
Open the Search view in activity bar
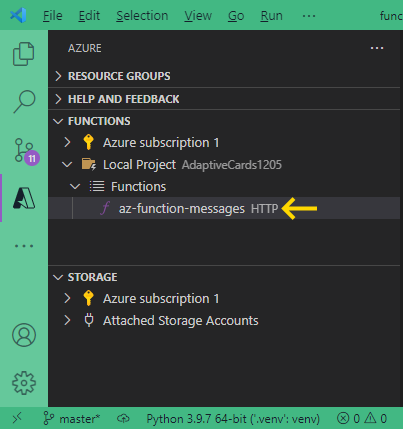24,101
